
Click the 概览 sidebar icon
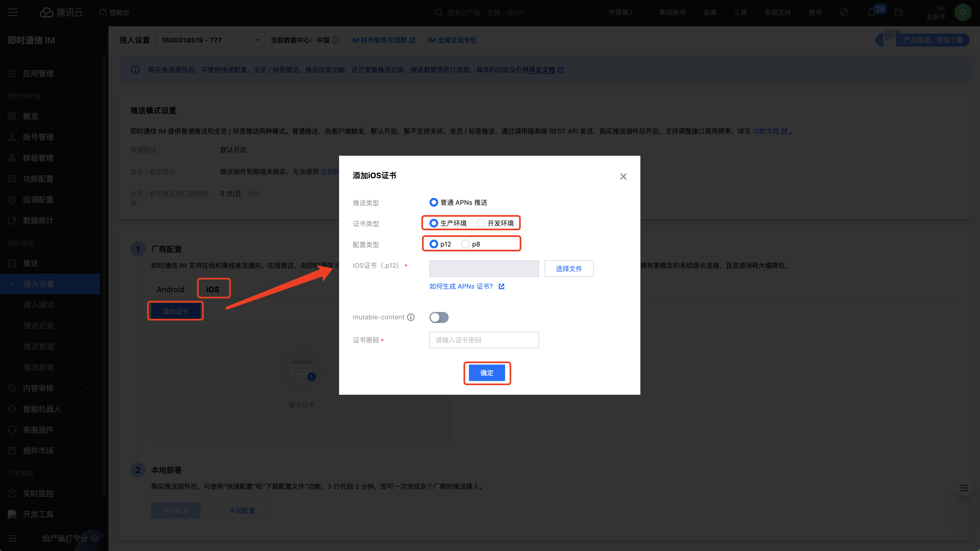(x=12, y=116)
